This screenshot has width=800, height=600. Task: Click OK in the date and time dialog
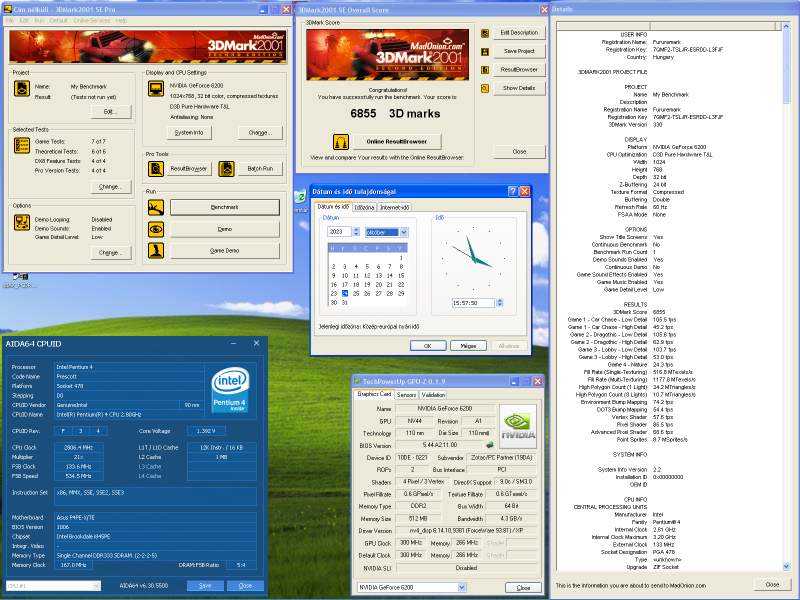point(428,345)
